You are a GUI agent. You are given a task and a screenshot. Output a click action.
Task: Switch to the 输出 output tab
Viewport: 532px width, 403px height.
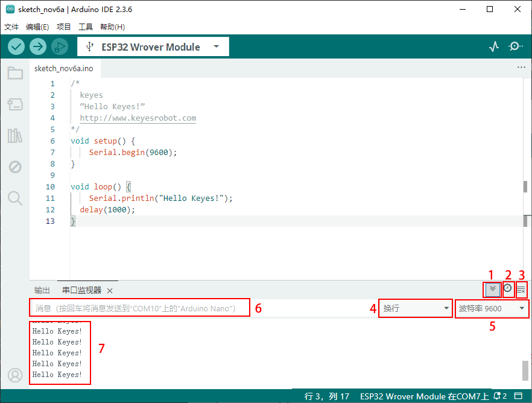(42, 290)
